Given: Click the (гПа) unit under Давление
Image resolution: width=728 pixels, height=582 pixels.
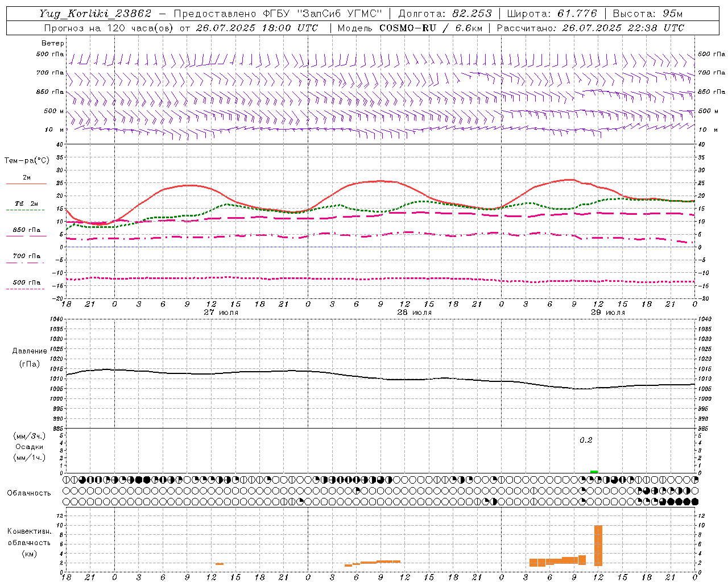Looking at the screenshot, I should (x=30, y=364).
